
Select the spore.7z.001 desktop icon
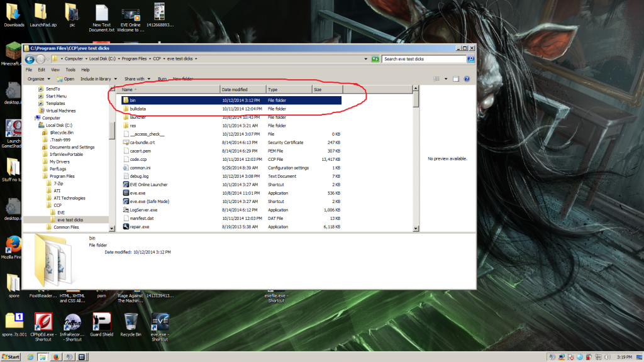tap(14, 324)
